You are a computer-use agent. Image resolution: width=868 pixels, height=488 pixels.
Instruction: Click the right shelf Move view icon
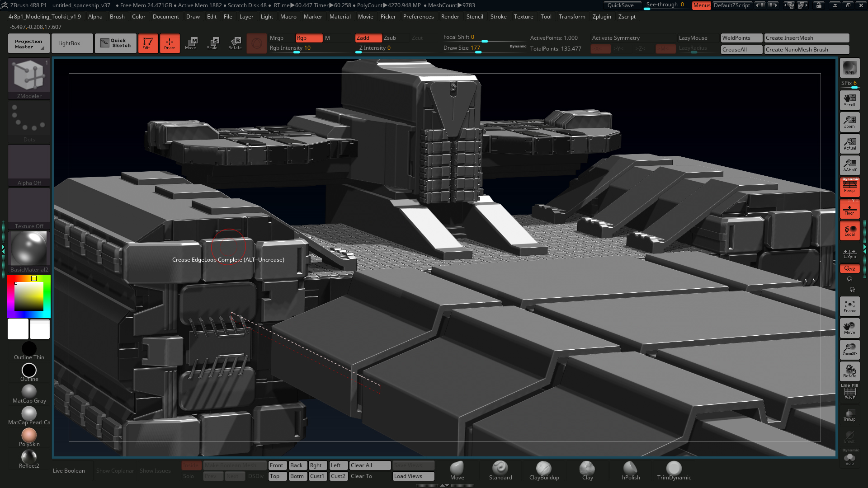click(x=849, y=328)
